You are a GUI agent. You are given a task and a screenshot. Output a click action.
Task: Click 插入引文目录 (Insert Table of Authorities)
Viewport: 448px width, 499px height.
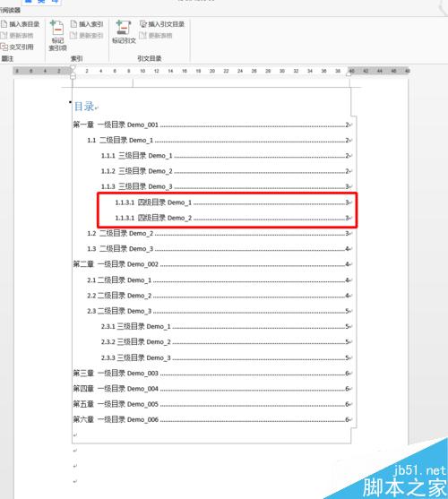click(162, 24)
